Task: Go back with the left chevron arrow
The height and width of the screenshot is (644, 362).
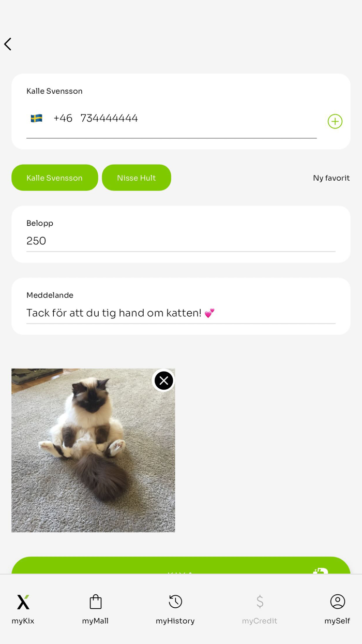Action: tap(8, 44)
